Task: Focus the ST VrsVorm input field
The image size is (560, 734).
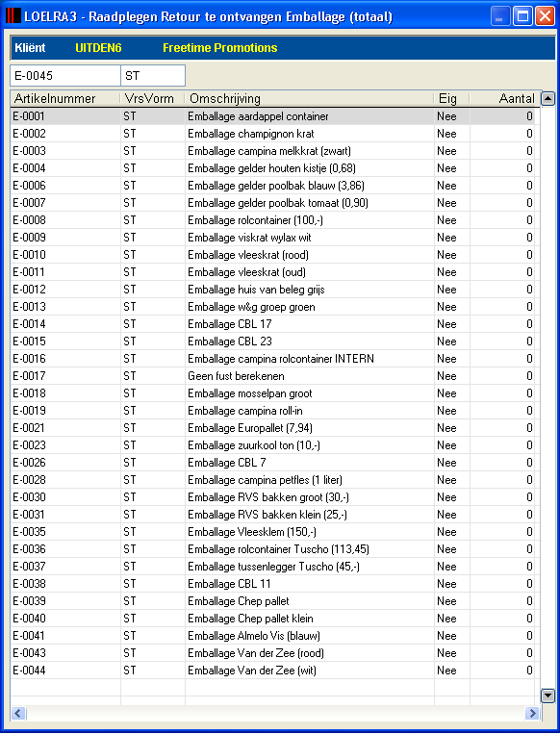Action: point(153,76)
